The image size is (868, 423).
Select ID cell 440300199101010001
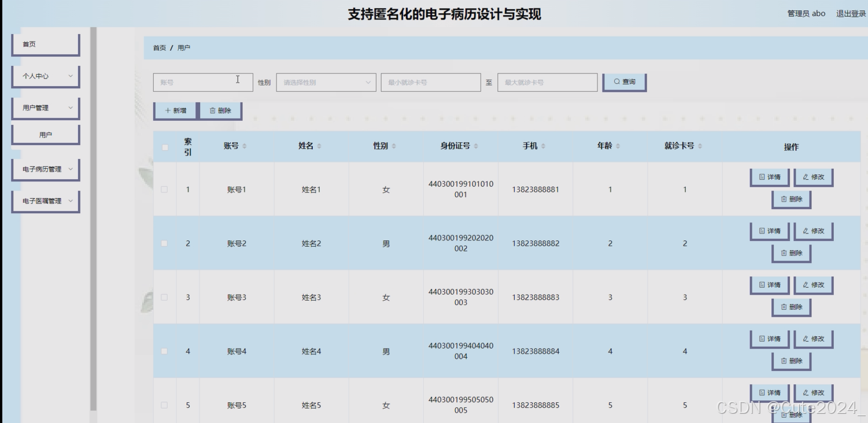pyautogui.click(x=461, y=190)
